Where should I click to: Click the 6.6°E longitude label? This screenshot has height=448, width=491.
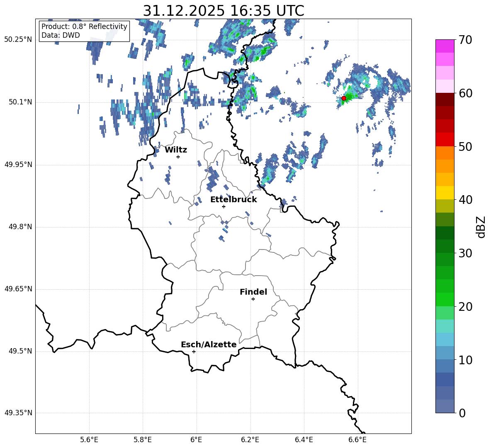[357, 440]
